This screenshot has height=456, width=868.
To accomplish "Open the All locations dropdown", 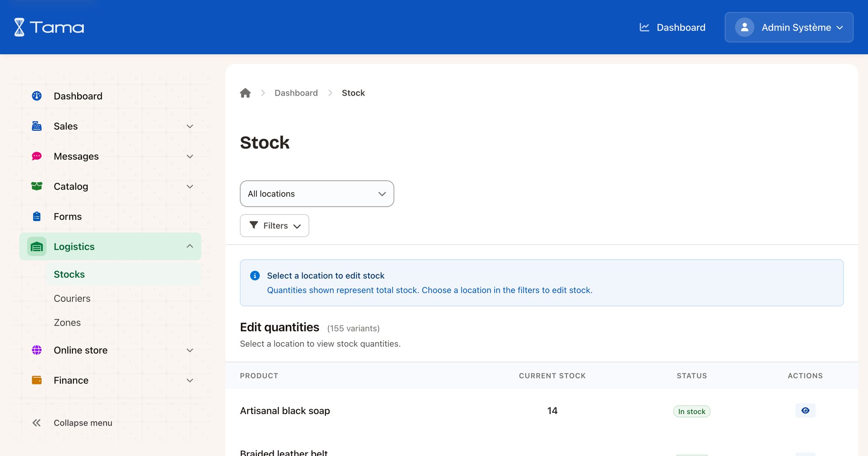I will (x=317, y=193).
